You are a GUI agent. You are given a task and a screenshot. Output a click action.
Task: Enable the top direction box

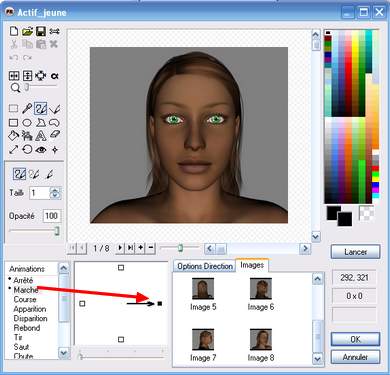(121, 267)
